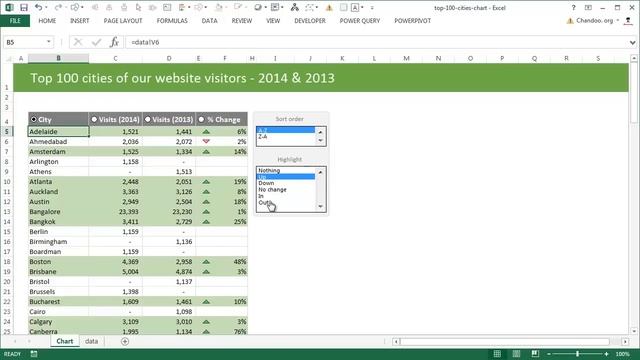Click the Redo arrow icon

coord(58,7)
